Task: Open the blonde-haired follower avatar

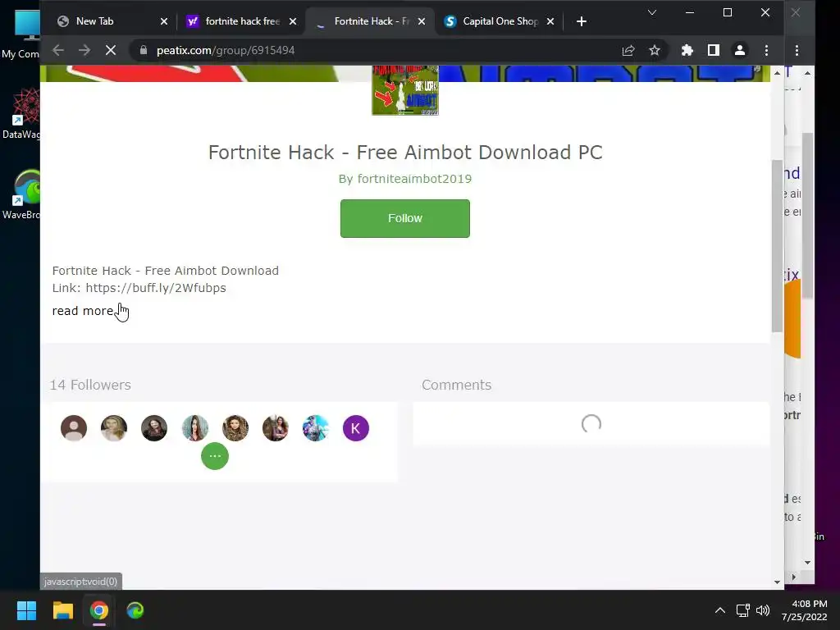Action: click(114, 428)
